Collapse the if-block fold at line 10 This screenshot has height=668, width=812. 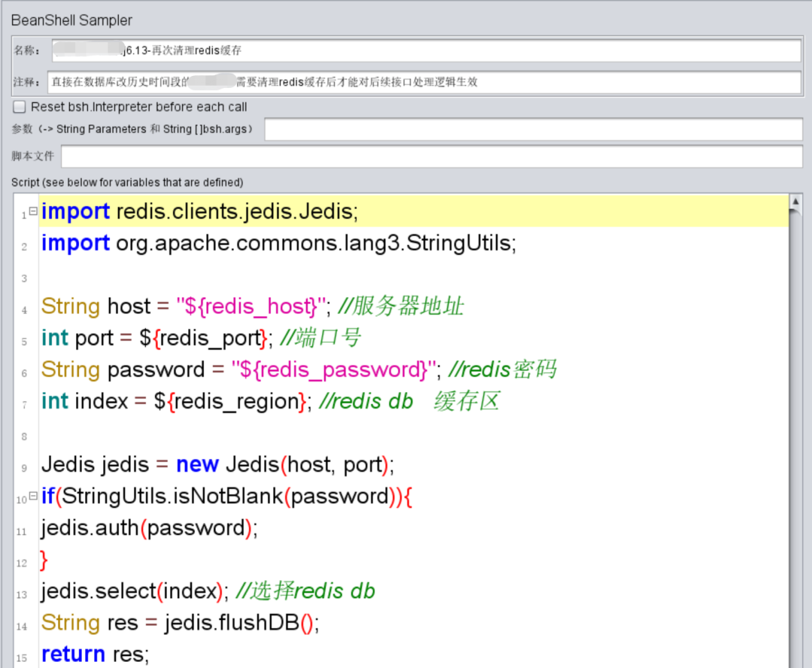pos(33,496)
